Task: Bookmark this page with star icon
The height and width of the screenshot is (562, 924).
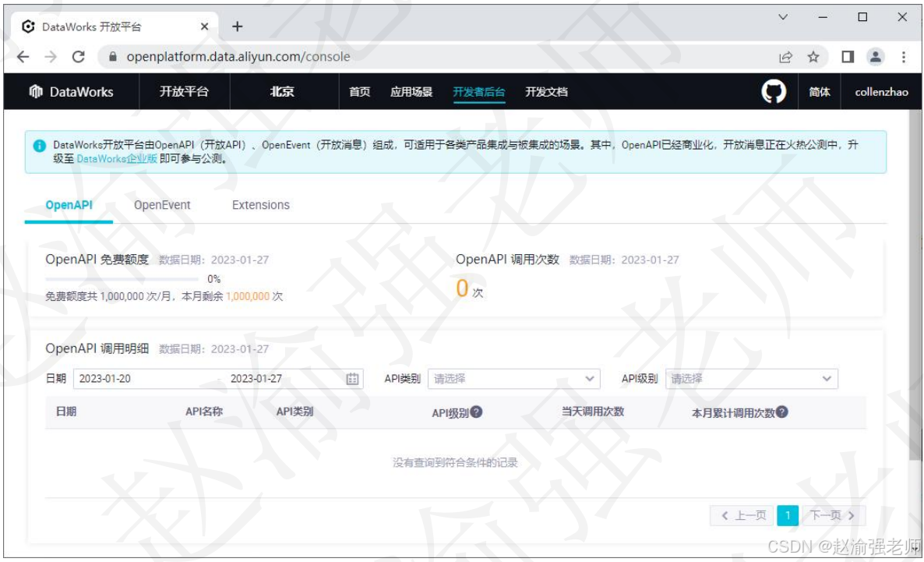Action: click(813, 57)
